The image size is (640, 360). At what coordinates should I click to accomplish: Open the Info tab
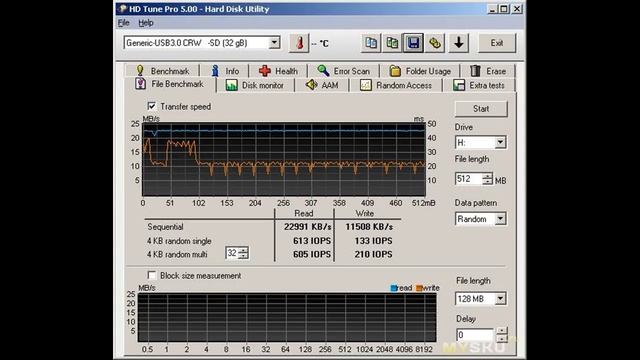coord(225,71)
